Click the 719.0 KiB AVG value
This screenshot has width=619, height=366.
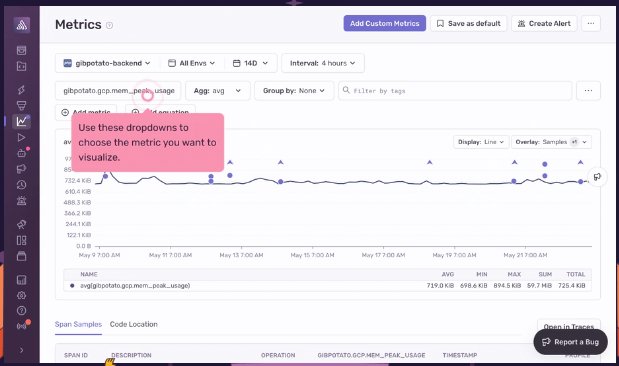tap(440, 285)
